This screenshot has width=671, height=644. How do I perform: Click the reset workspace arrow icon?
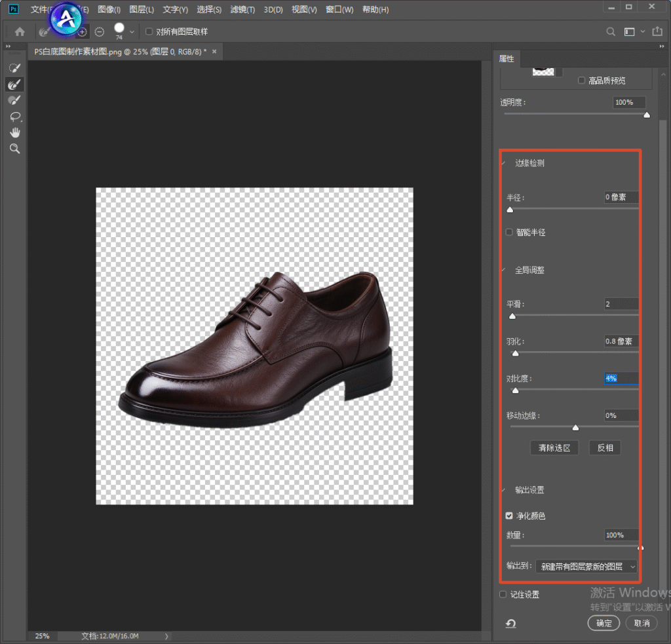pyautogui.click(x=510, y=624)
